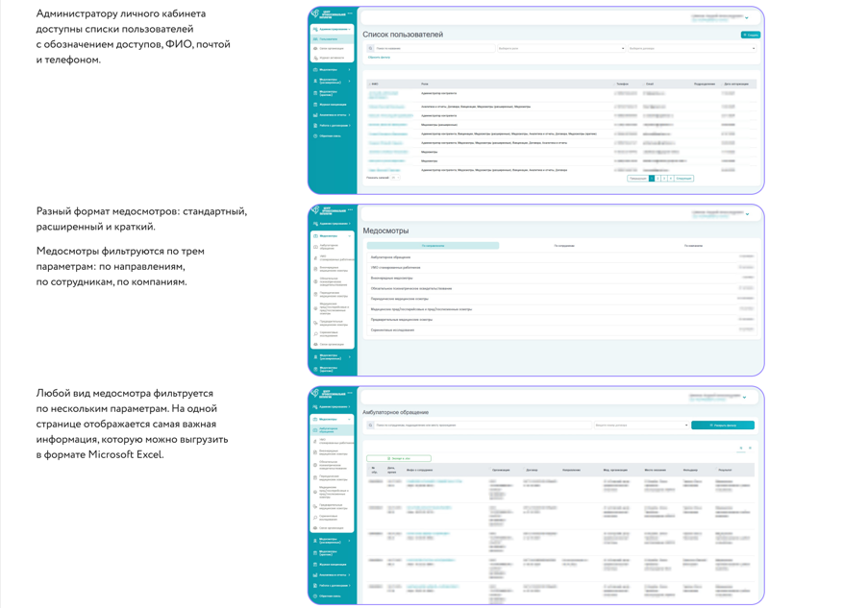The width and height of the screenshot is (868, 608).
Task: Click Пользователи sidebar icon in users-list screenshot
Action: 315,39
